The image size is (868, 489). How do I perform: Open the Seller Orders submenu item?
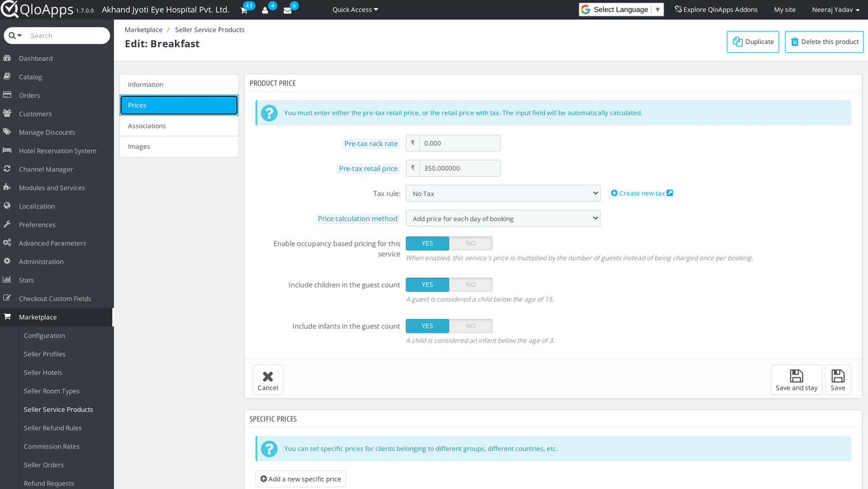pos(43,465)
